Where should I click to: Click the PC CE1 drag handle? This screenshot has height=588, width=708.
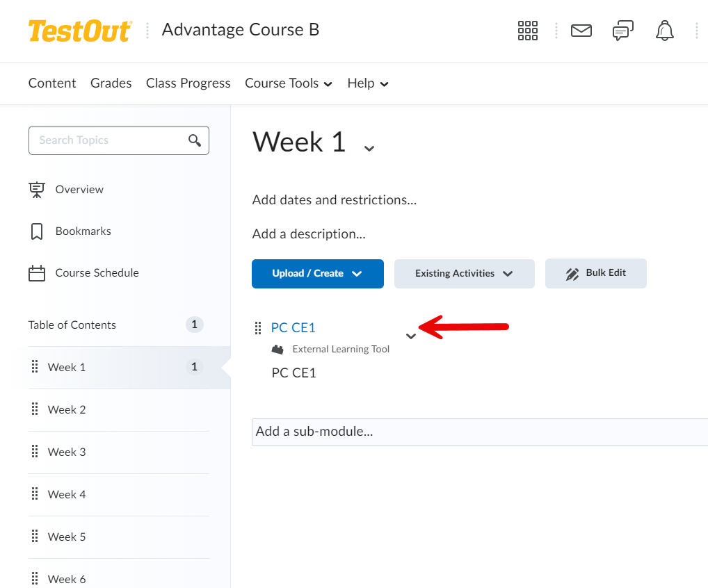pos(258,328)
